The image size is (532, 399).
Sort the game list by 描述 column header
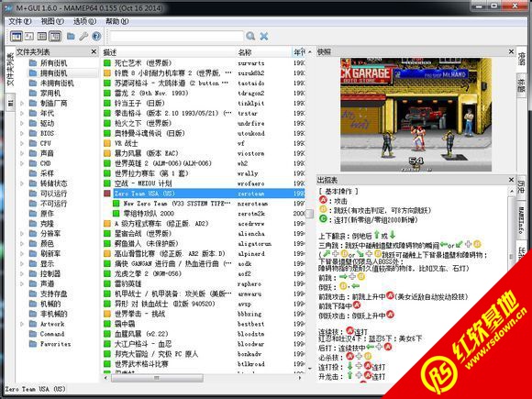click(x=168, y=52)
